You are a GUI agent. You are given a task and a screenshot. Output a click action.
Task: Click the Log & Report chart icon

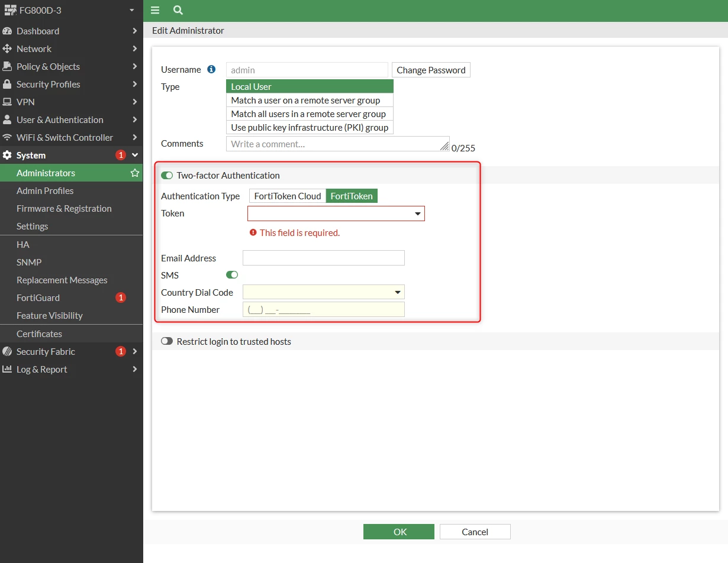(7, 369)
